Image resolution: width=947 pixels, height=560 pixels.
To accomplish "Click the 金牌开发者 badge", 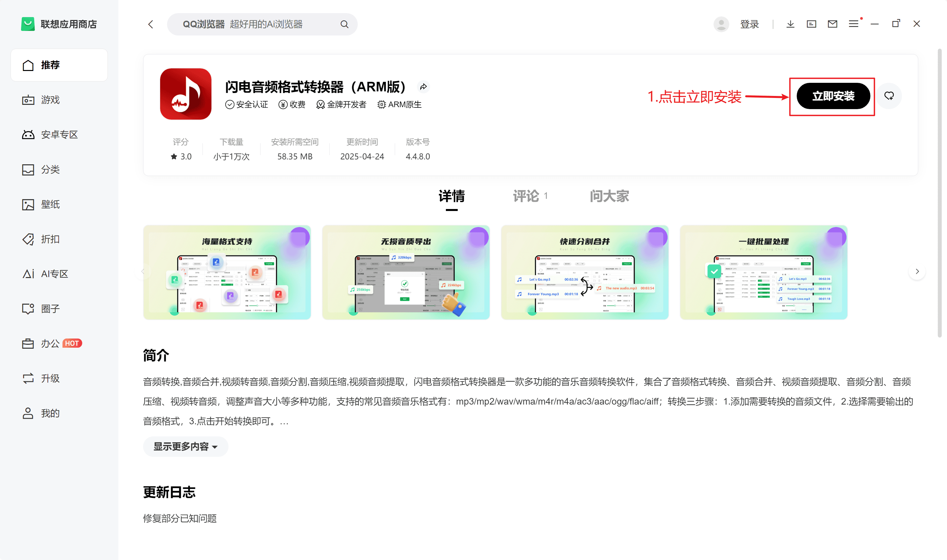I will (x=341, y=105).
